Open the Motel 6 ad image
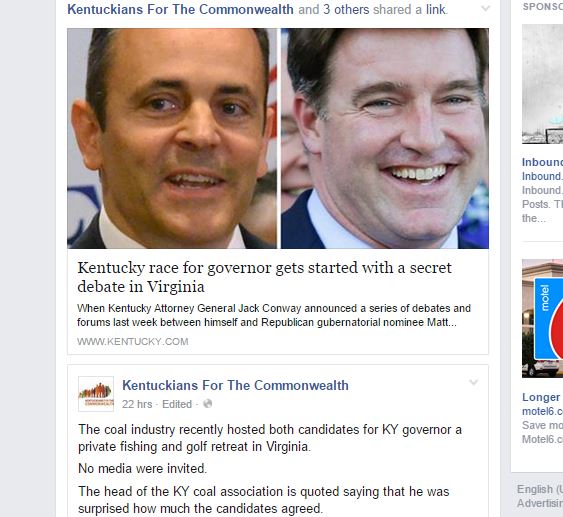This screenshot has width=563, height=517. [x=543, y=318]
